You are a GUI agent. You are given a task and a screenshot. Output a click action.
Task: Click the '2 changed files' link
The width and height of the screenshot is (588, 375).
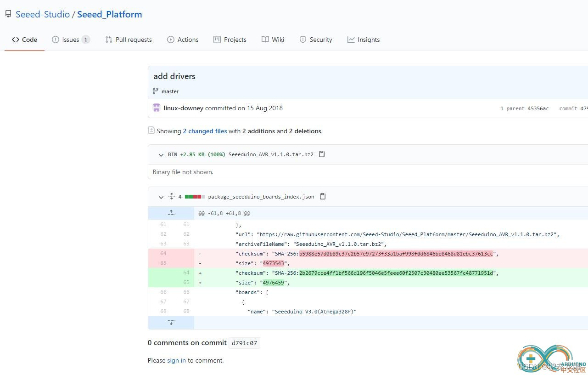[x=205, y=131]
